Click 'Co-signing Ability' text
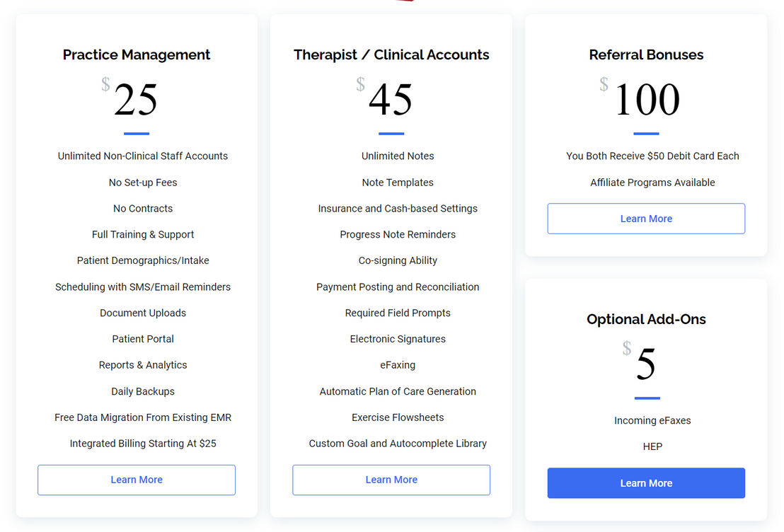The height and width of the screenshot is (532, 784). pos(398,260)
